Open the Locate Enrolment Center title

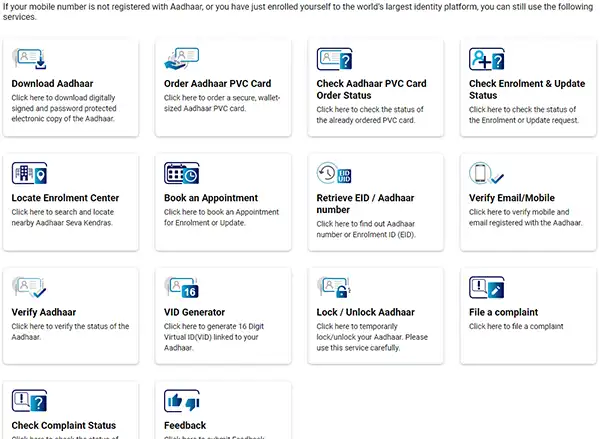(x=65, y=198)
